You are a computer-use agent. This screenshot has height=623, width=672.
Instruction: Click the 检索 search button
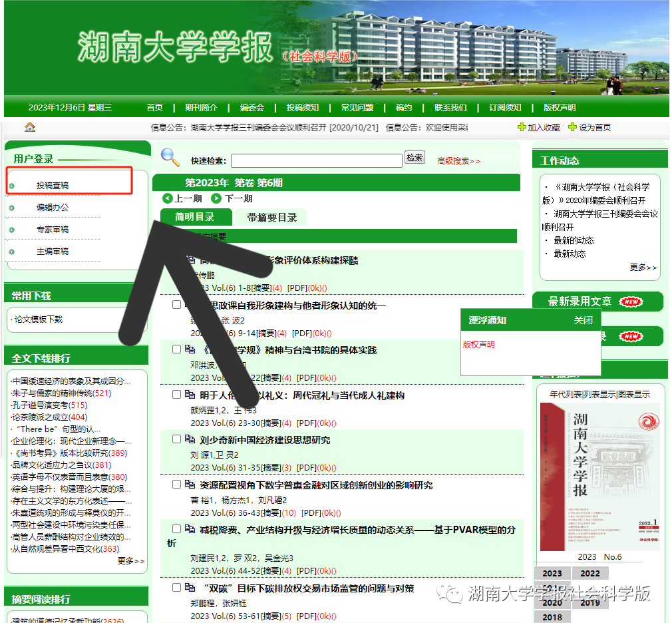[415, 158]
